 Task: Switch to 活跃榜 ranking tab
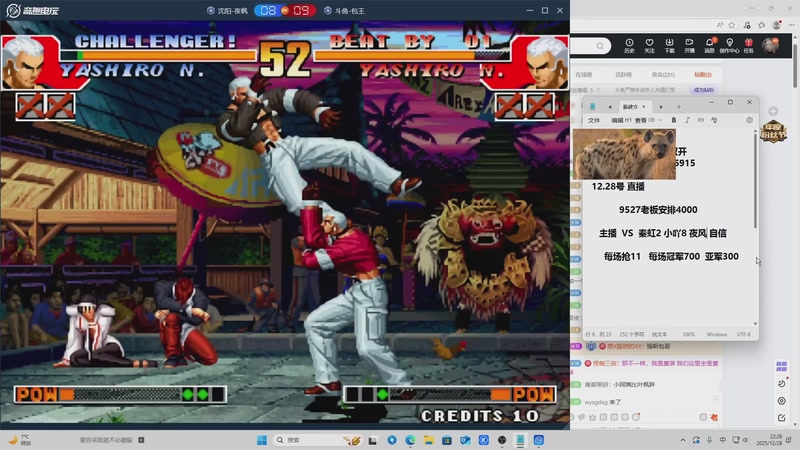pos(623,74)
